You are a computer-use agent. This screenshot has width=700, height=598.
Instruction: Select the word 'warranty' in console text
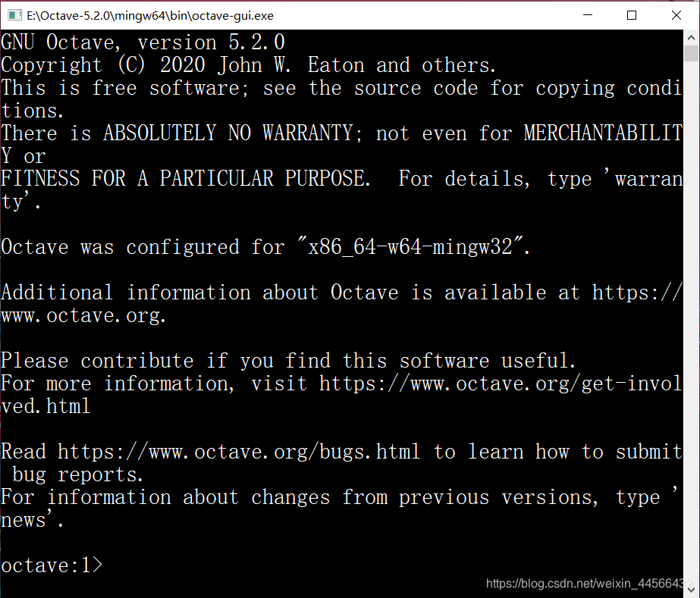(648, 178)
